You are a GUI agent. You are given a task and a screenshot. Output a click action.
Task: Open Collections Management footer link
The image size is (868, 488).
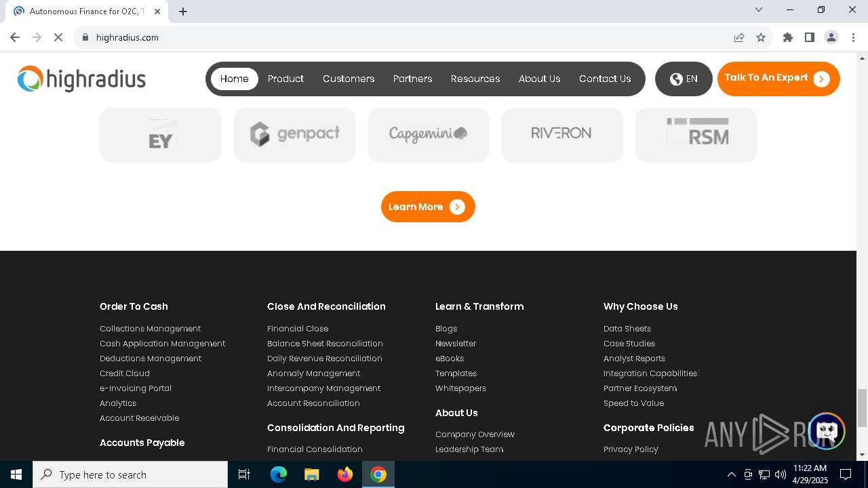pyautogui.click(x=150, y=329)
